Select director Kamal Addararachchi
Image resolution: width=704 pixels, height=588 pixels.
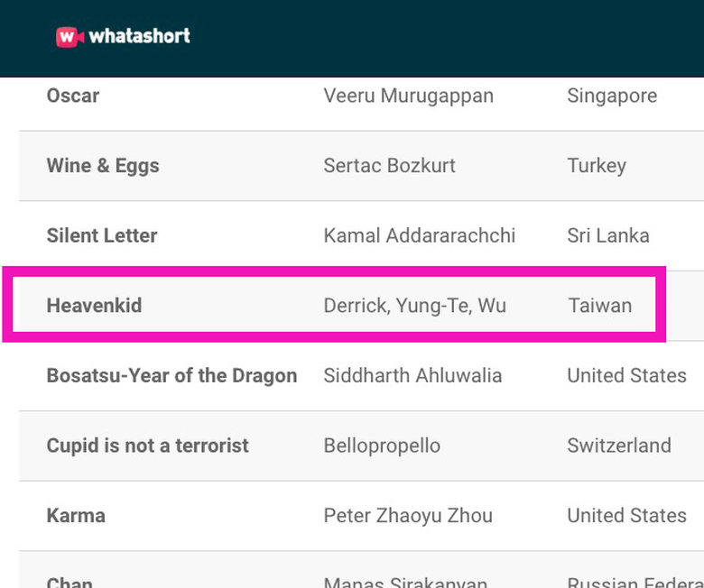[x=420, y=235]
